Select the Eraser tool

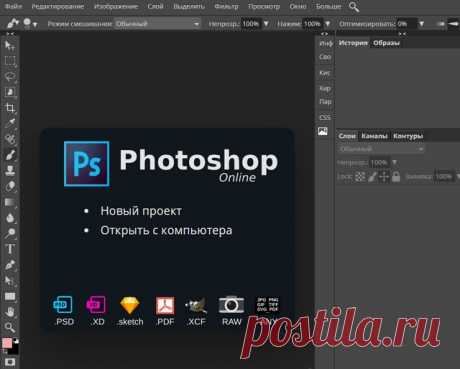[10, 186]
